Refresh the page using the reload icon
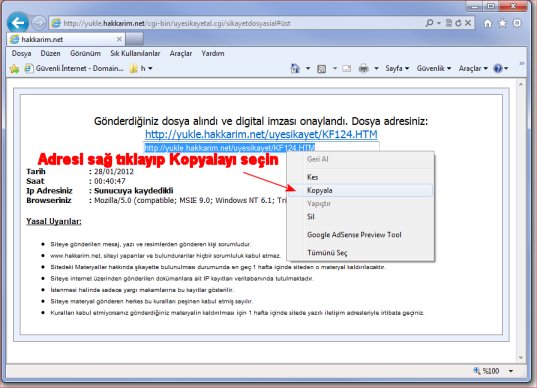Viewport: 537px width, 388px height. click(458, 23)
